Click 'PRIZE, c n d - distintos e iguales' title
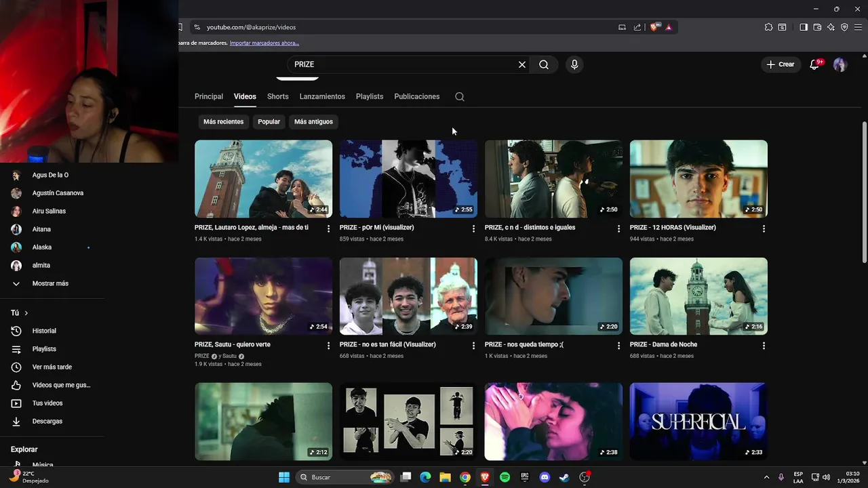 pyautogui.click(x=530, y=227)
